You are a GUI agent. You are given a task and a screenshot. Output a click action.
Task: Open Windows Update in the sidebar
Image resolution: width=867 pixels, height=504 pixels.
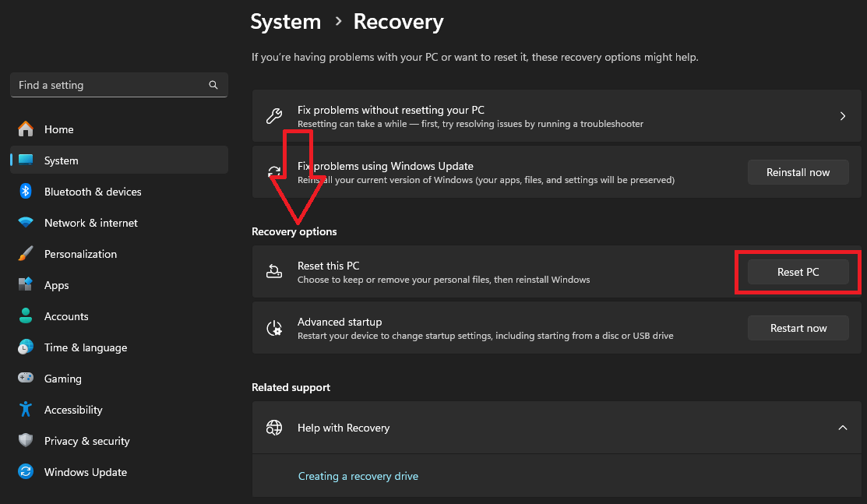point(85,472)
